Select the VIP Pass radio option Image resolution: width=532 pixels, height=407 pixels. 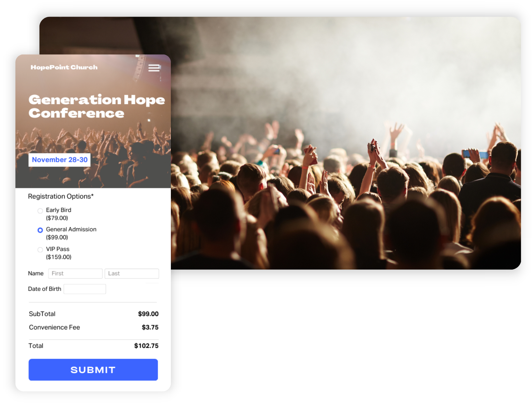click(40, 250)
